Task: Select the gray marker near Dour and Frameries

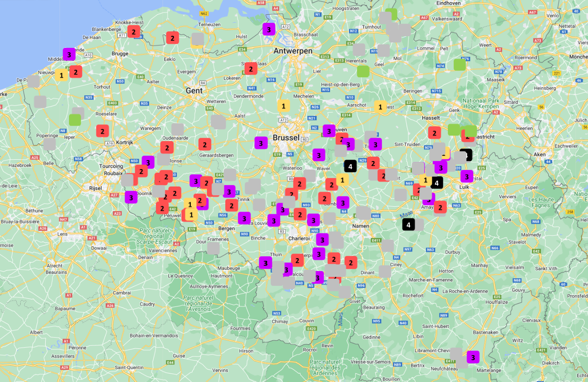Action: (x=213, y=248)
